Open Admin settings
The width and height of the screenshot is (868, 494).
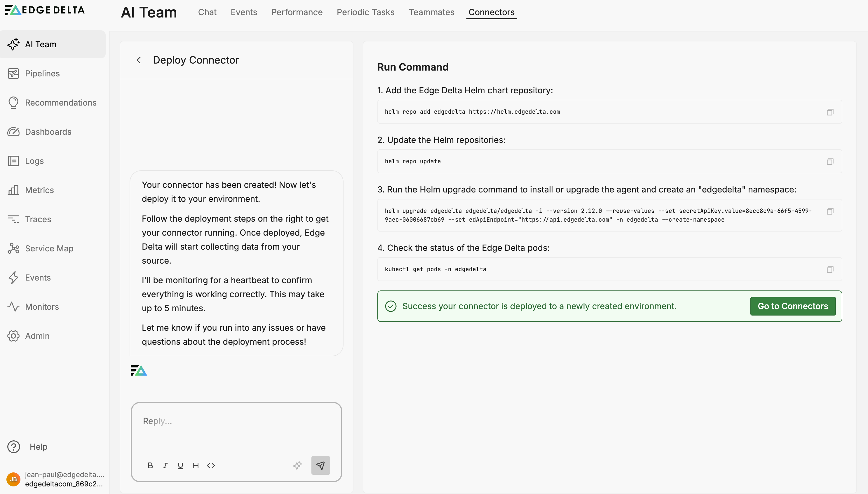click(x=37, y=336)
